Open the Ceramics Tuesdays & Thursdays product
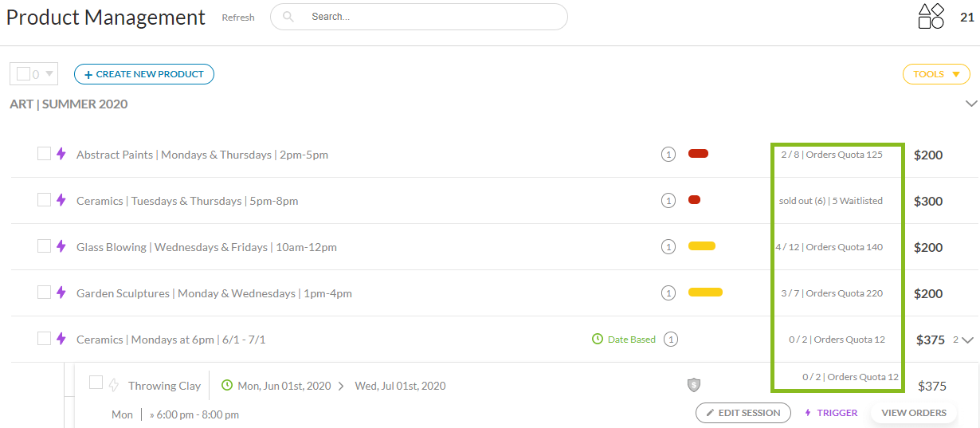 pos(186,201)
